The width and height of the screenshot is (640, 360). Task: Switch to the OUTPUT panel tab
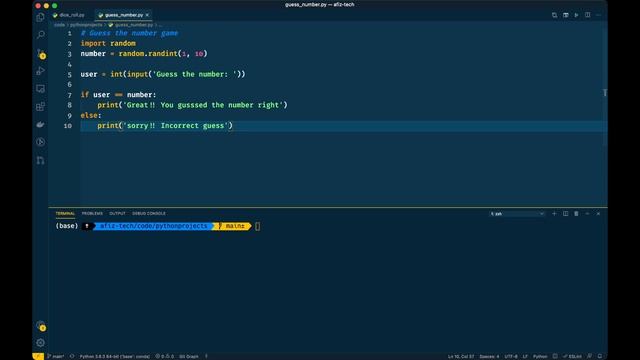pos(117,213)
